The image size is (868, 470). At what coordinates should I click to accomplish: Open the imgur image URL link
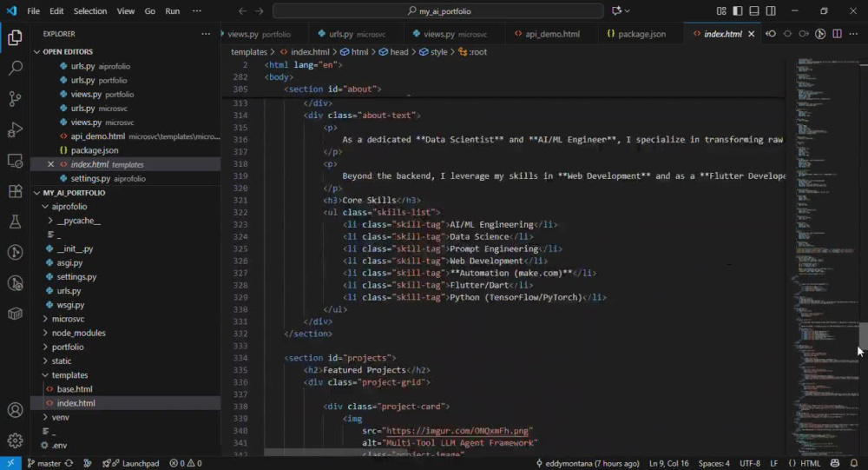[457, 431]
